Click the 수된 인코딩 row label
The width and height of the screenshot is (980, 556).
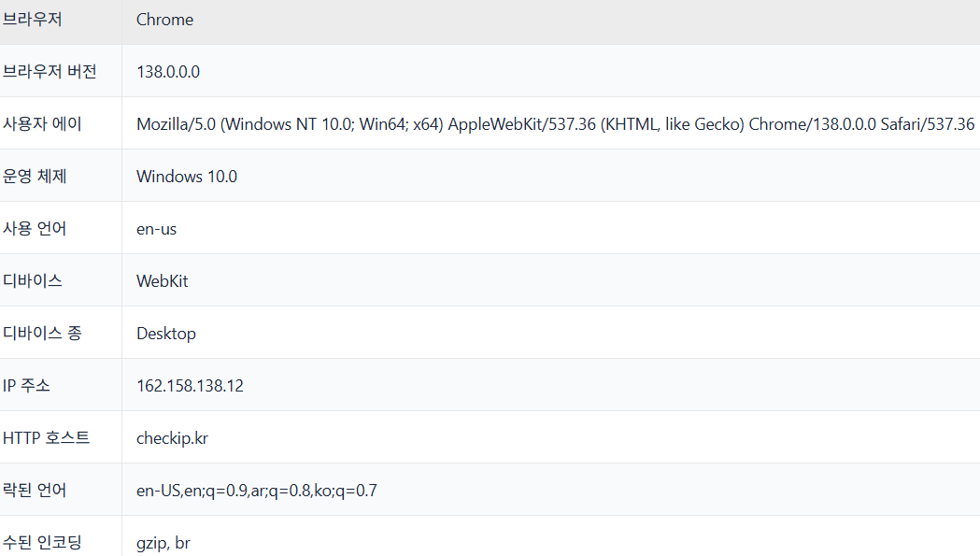pos(42,542)
